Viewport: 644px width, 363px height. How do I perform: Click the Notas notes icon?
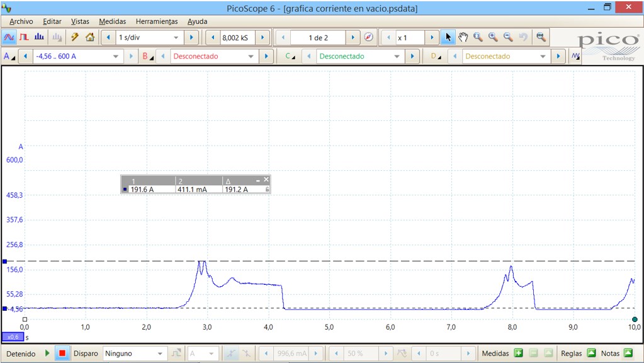point(628,353)
